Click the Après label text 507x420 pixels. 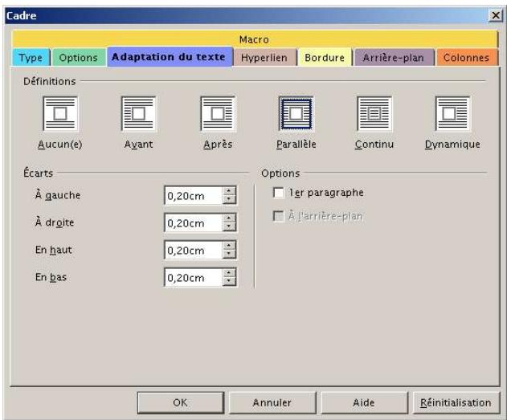coord(218,145)
